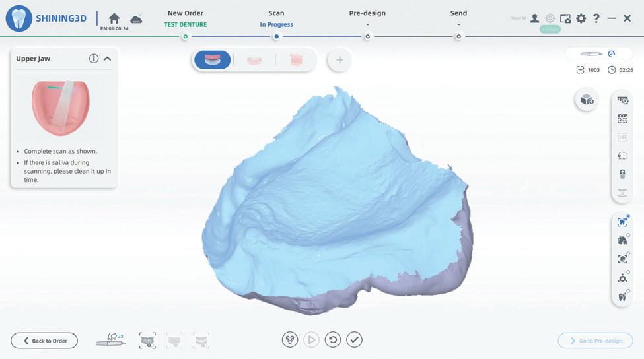Viewport: 644px width, 359px height.
Task: Select the second jaw capture frame icon
Action: [174, 341]
